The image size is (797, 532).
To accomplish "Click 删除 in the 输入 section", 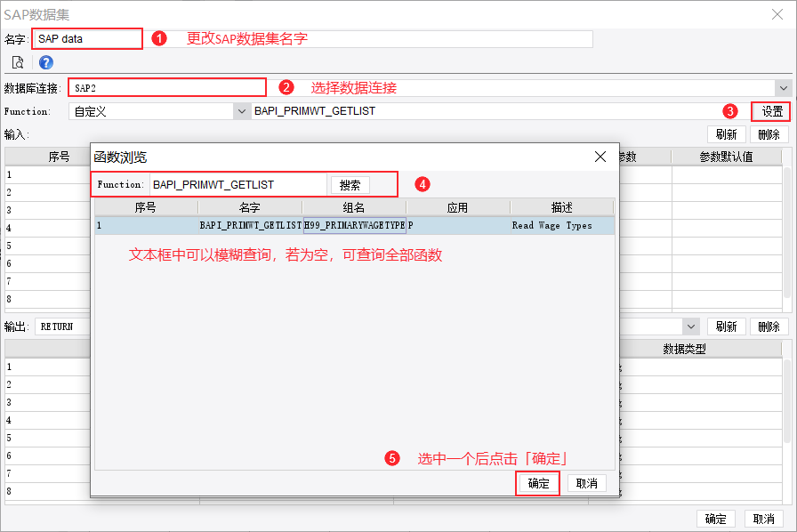I will [x=769, y=134].
